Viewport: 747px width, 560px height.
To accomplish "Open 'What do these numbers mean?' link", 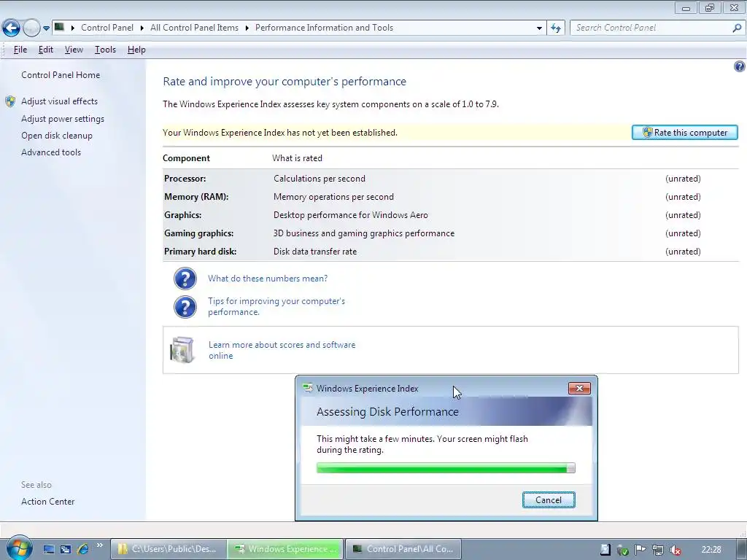I will (268, 278).
